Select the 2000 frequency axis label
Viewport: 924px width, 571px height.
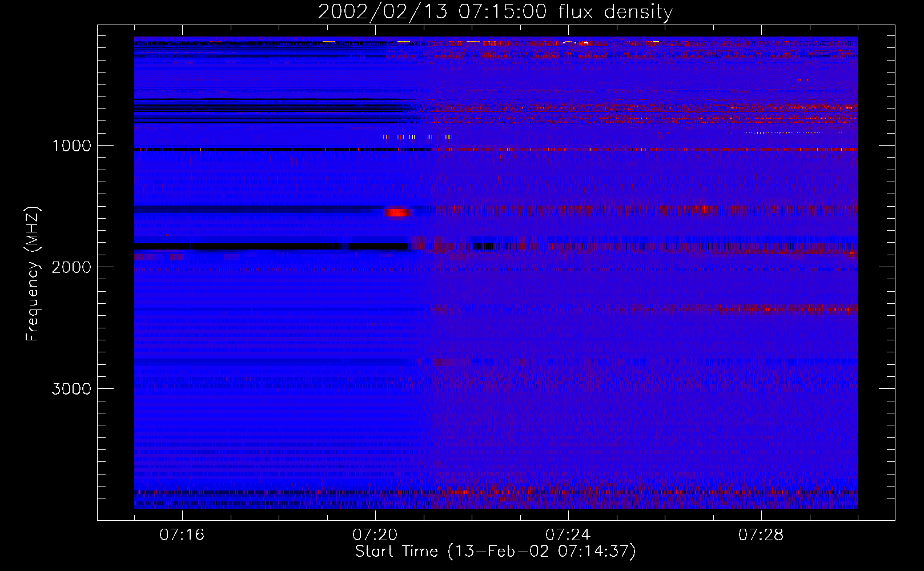pos(72,267)
